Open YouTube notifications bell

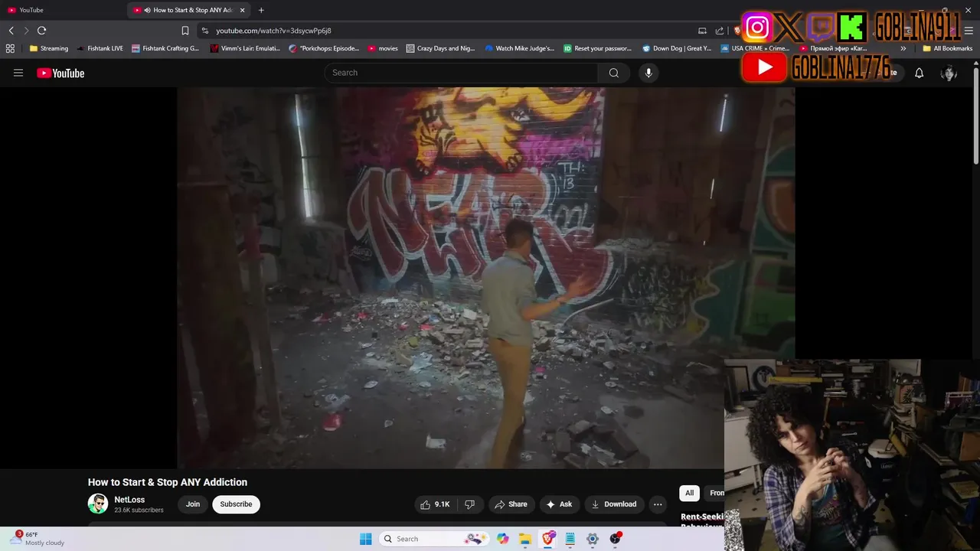[919, 73]
